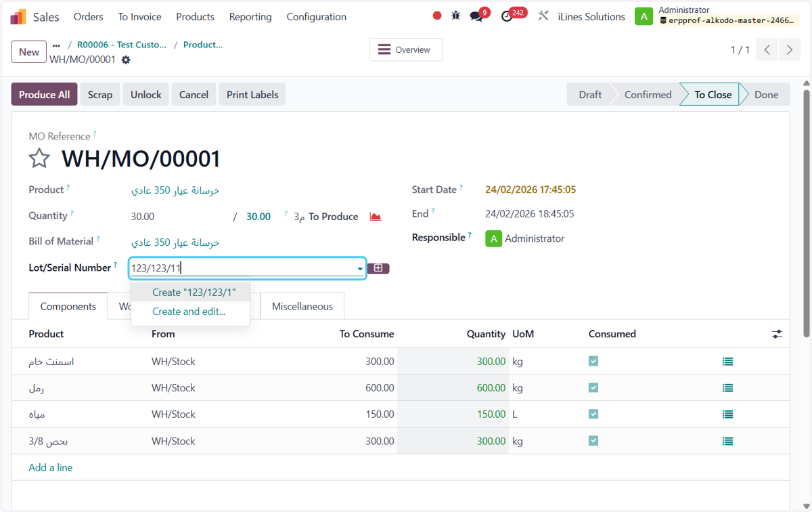Image resolution: width=812 pixels, height=512 pixels.
Task: Switch to the Miscellaneous tab
Action: pyautogui.click(x=302, y=306)
